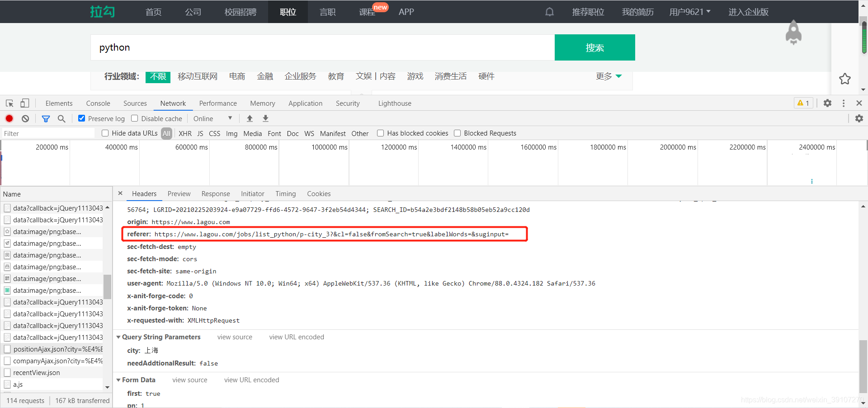Screen dimensions: 868x408
Task: Click the rocket back-to-top icon
Action: (793, 33)
